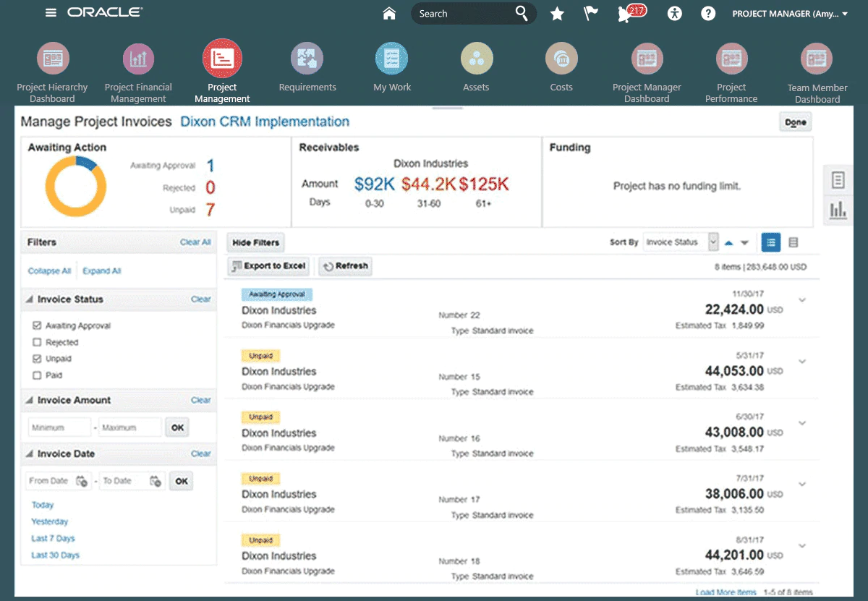Open the hamburger navigator menu

point(51,13)
